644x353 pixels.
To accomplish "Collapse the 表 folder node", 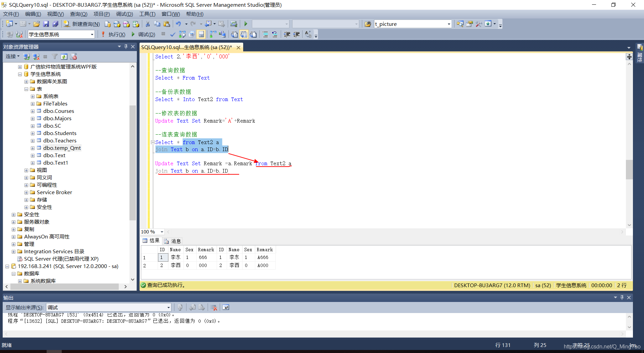I will 26,89.
